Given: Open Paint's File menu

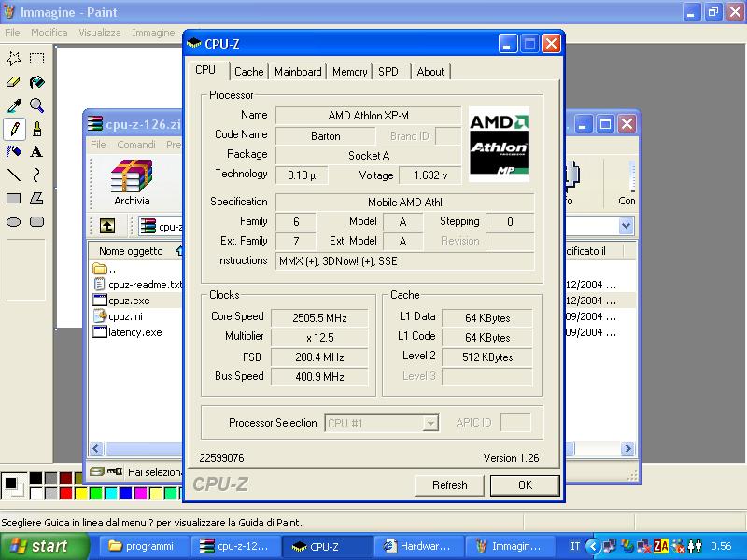Looking at the screenshot, I should click(x=12, y=33).
